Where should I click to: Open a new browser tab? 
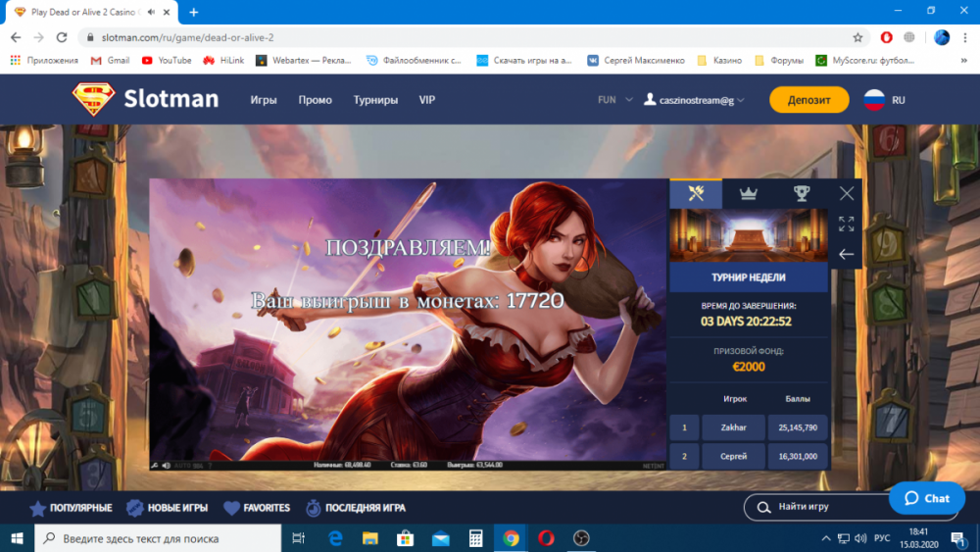click(x=194, y=12)
